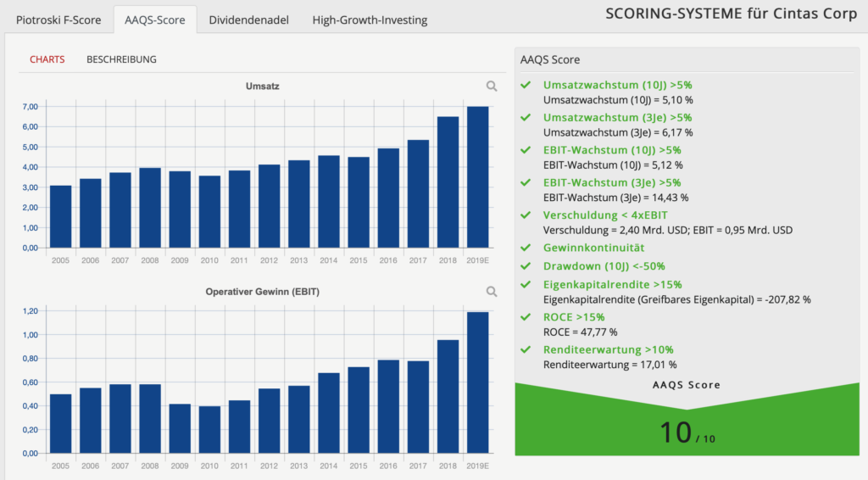Open the Piotroski F-Score tab
Viewport: 868px width, 480px height.
click(x=58, y=20)
